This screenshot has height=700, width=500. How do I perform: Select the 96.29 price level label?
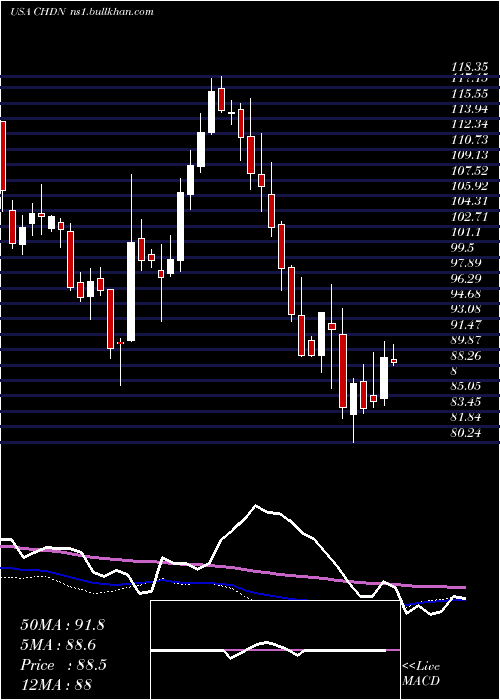pos(466,279)
